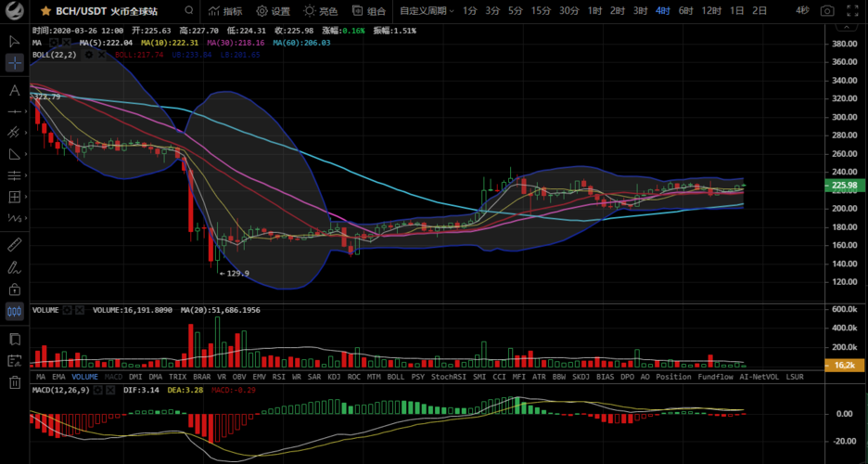The height and width of the screenshot is (464, 868).
Task: Switch to the 1时 timeframe
Action: 595,11
